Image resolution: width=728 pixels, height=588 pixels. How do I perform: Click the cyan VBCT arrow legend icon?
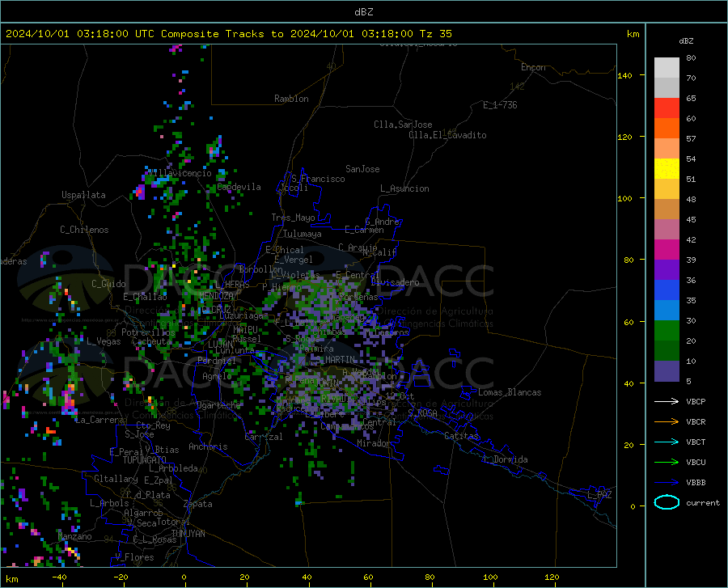(x=667, y=442)
